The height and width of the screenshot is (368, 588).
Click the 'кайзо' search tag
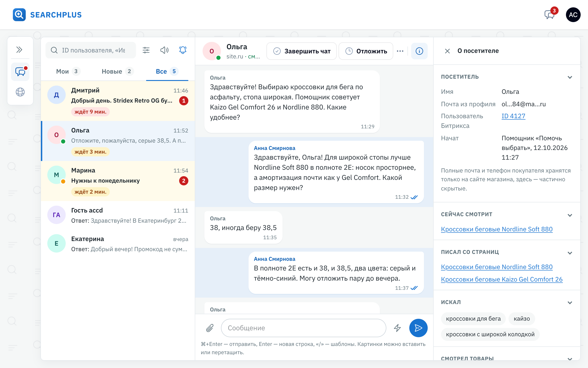[x=522, y=319]
